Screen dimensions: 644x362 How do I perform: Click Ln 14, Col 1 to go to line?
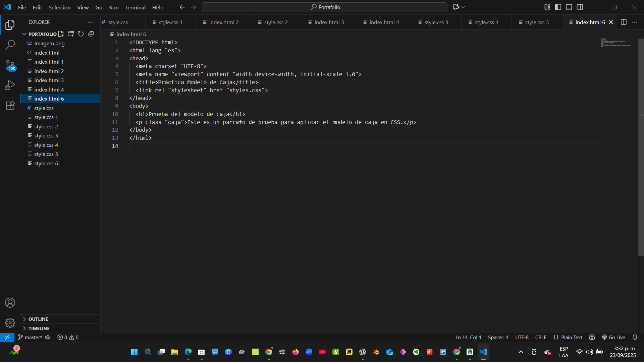(x=468, y=337)
